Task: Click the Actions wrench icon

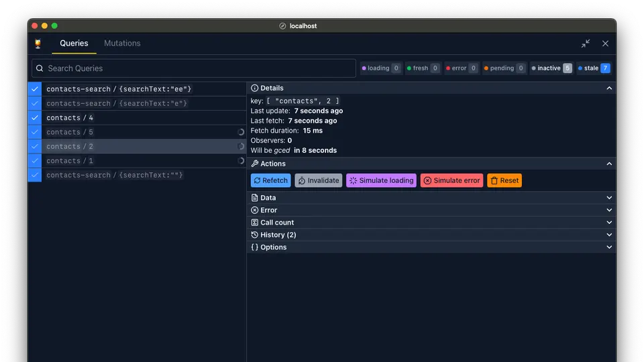Action: click(x=255, y=164)
